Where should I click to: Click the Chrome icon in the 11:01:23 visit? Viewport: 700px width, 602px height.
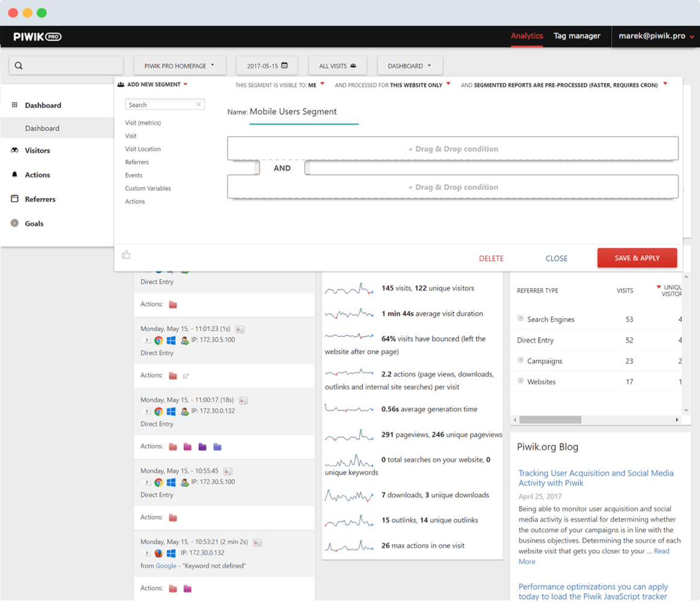click(x=158, y=341)
